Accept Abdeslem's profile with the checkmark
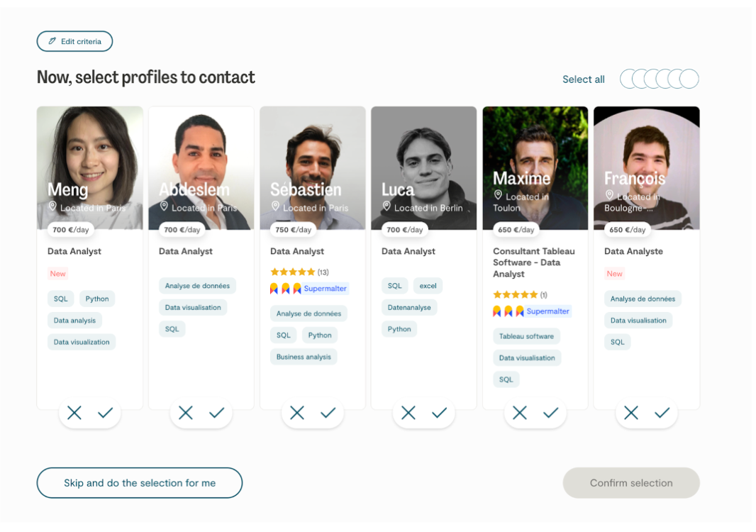 click(x=217, y=413)
